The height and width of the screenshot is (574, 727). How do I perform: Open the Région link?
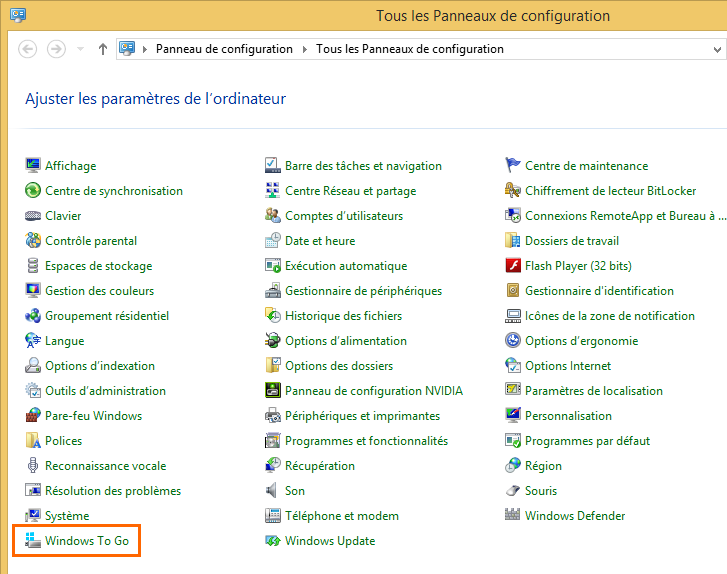click(543, 466)
